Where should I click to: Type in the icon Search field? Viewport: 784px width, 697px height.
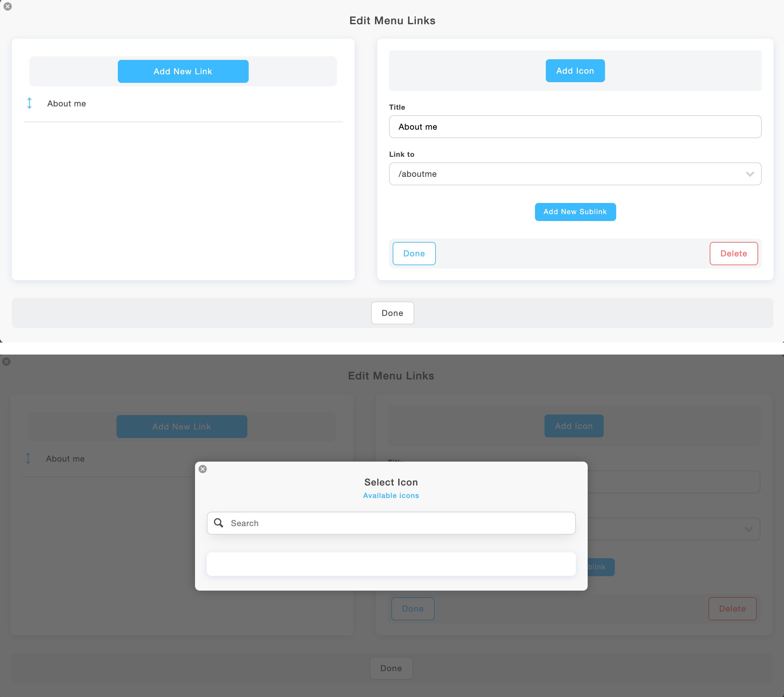click(x=391, y=523)
